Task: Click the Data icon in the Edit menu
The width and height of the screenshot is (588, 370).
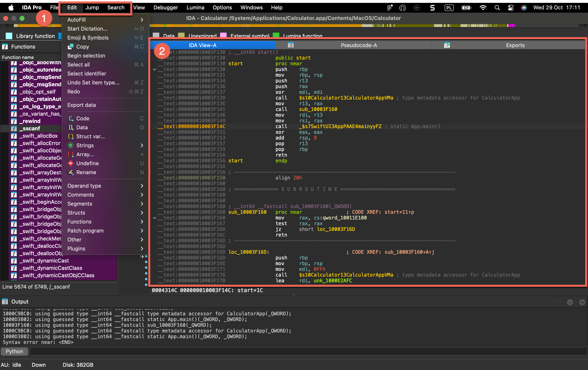Action: (x=71, y=127)
